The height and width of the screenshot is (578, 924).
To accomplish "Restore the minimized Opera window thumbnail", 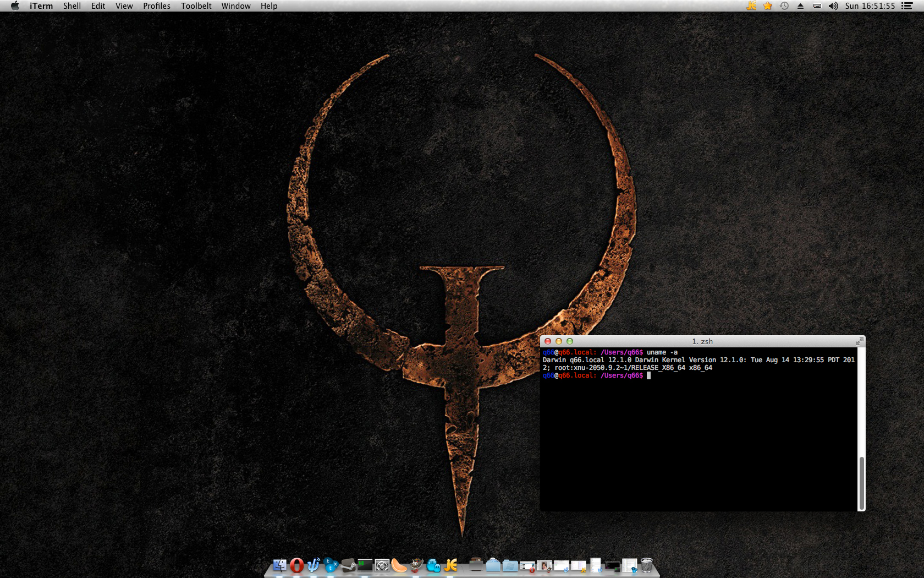I will (527, 566).
